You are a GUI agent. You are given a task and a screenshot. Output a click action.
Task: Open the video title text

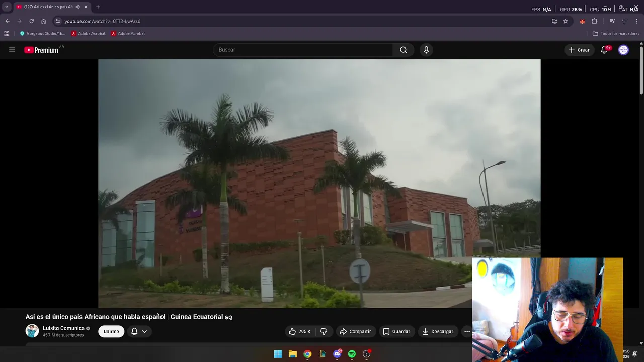pyautogui.click(x=129, y=317)
